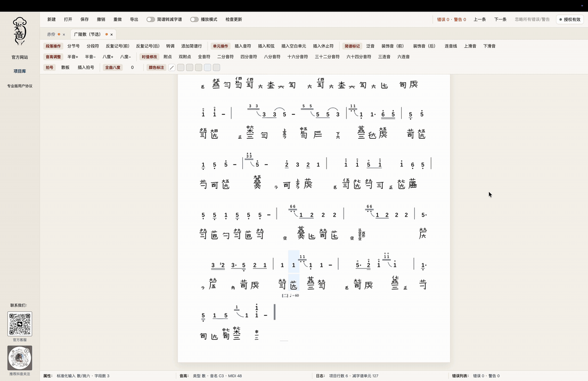Pick the light blue color swatch
The height and width of the screenshot is (381, 588).
click(x=207, y=67)
